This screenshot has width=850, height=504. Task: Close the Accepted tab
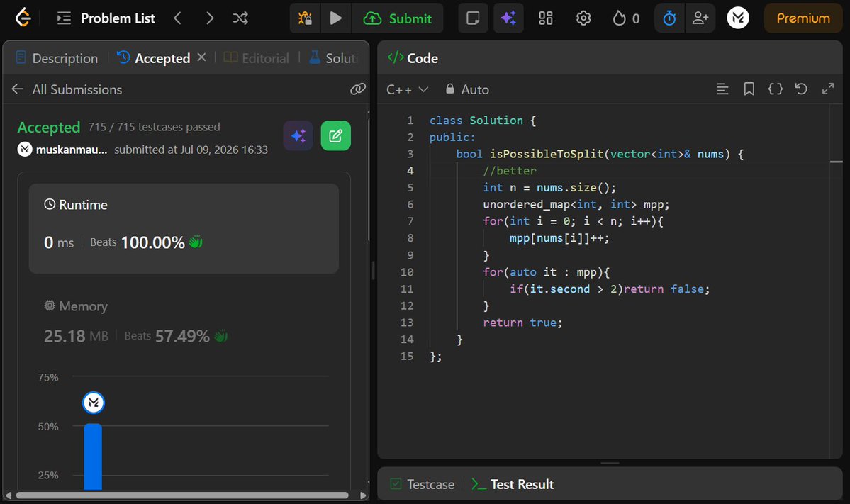pyautogui.click(x=201, y=57)
